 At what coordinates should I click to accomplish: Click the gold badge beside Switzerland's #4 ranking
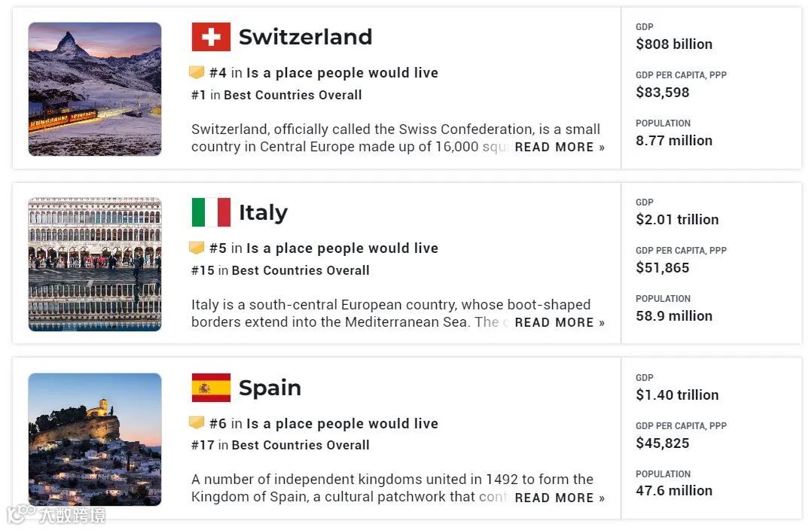point(197,73)
